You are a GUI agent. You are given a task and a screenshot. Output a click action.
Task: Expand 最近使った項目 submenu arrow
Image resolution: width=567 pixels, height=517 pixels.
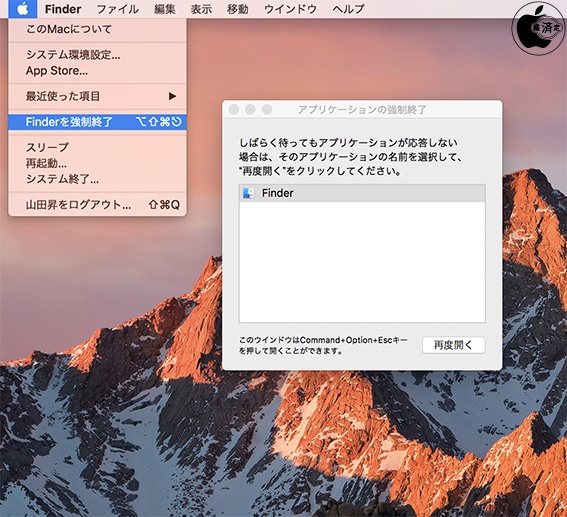tap(172, 96)
